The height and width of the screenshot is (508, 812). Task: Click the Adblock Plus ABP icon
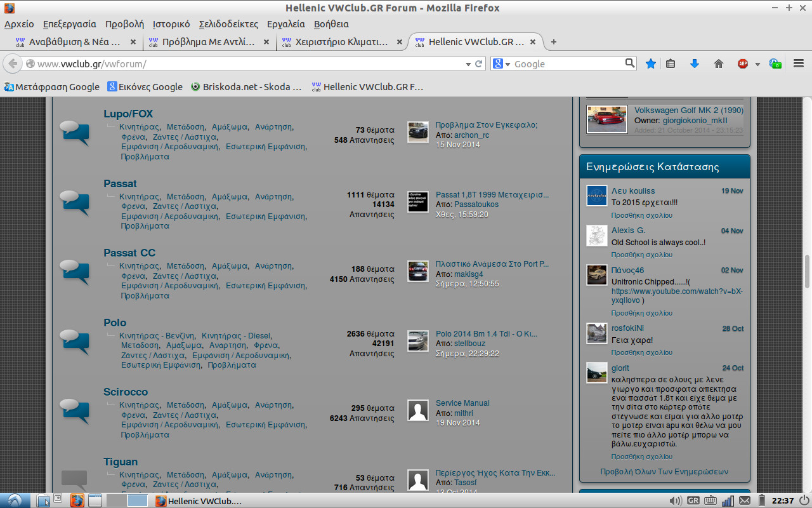tap(743, 63)
